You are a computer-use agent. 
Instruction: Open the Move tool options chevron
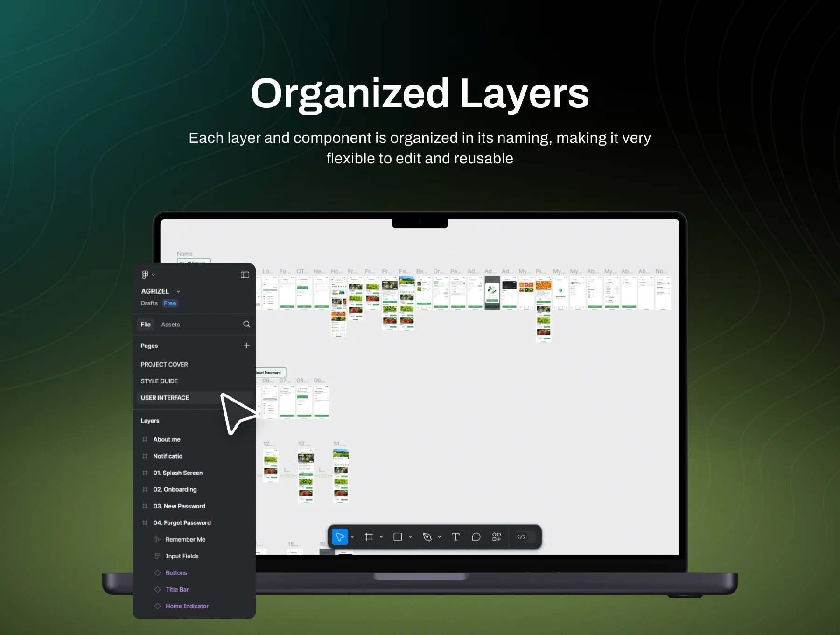(352, 537)
